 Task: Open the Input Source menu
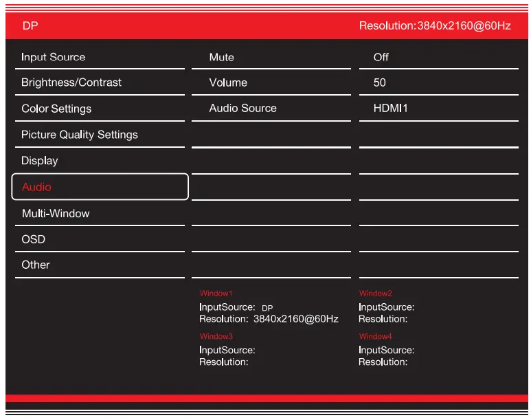[x=100, y=57]
